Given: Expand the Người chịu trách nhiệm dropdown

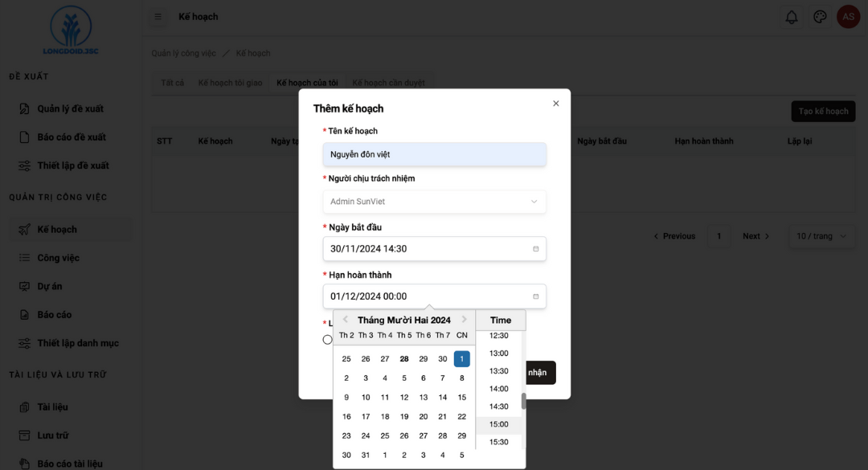Looking at the screenshot, I should [434, 202].
